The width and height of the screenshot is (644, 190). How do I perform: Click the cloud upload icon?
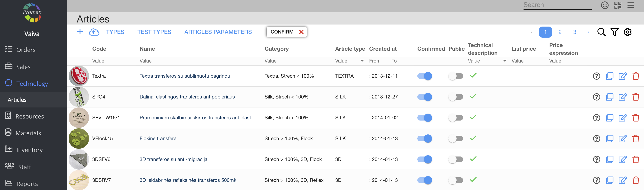pos(94,32)
